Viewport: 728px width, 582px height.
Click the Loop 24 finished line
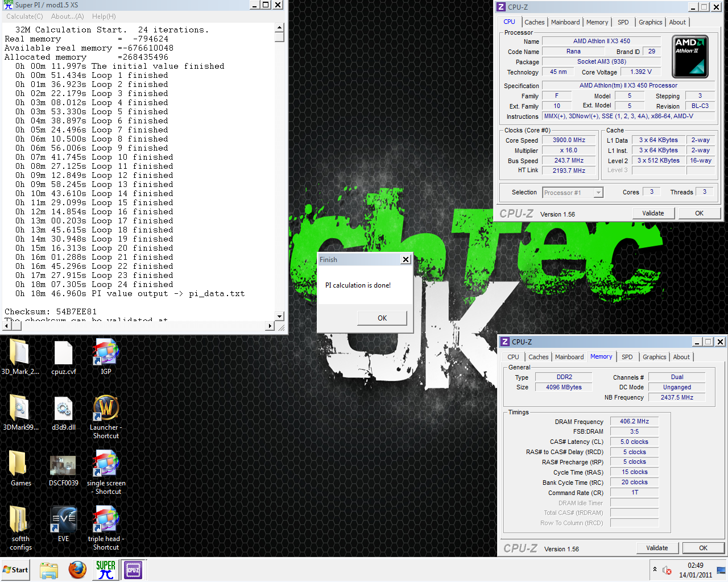click(94, 284)
